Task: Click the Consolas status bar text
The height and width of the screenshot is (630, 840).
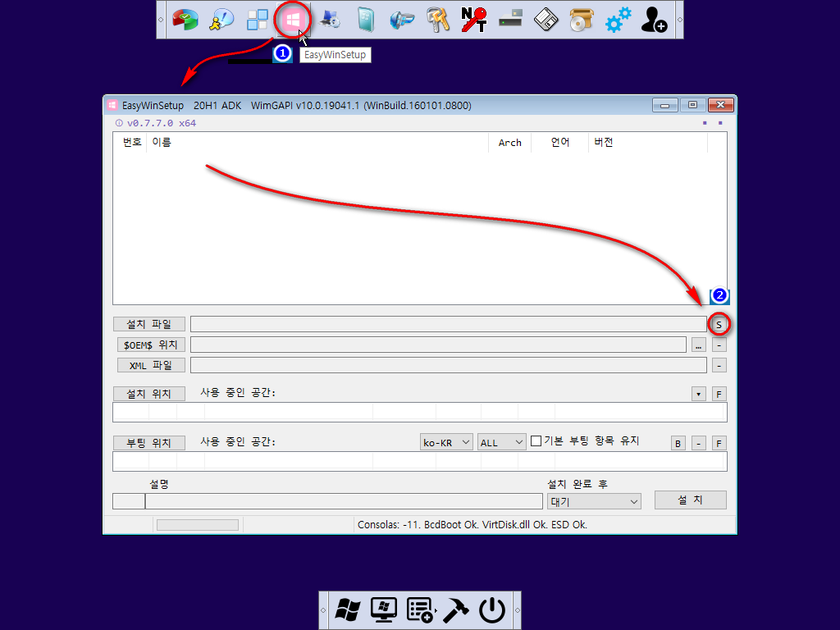Action: pos(472,524)
